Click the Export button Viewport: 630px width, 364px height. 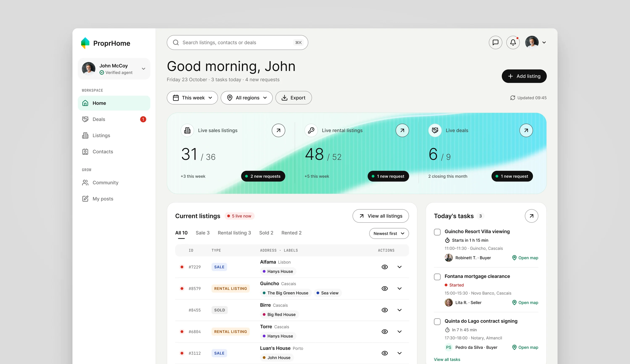pyautogui.click(x=293, y=98)
